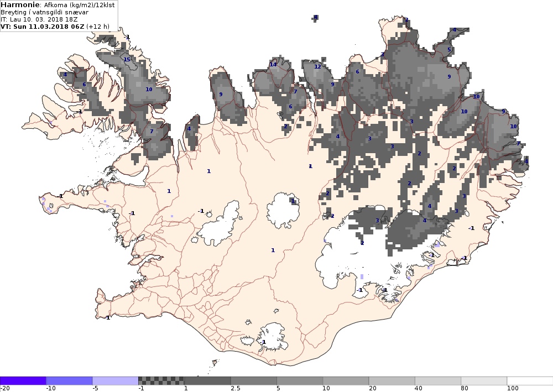This screenshot has height=392, width=553.
Task: Click the value "12" on the map
Action: [x=318, y=66]
